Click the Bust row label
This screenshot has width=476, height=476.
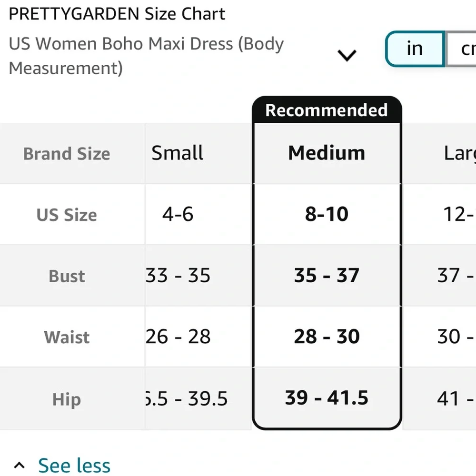click(67, 276)
